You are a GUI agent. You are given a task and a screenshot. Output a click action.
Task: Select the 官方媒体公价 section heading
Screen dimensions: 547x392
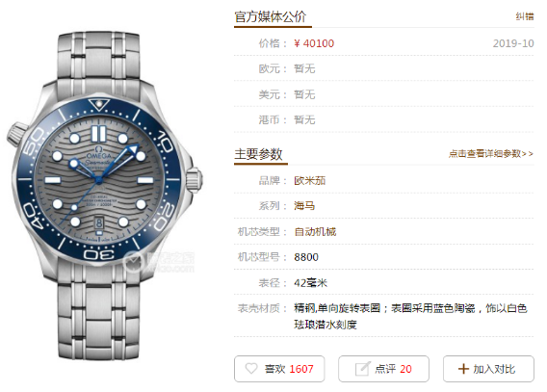tap(271, 16)
